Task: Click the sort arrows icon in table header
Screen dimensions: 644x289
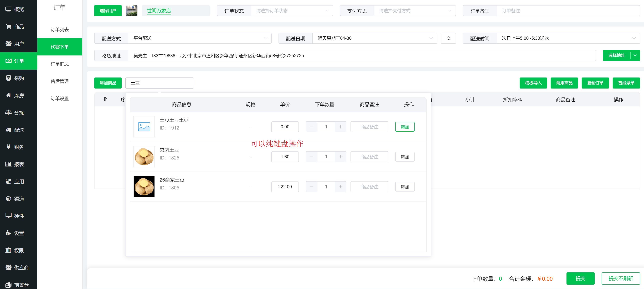Action: [105, 99]
